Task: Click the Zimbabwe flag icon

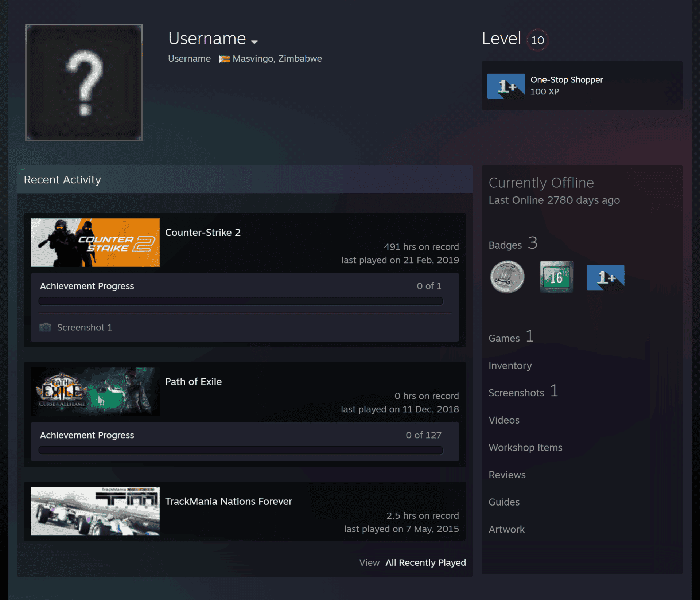Action: coord(224,59)
